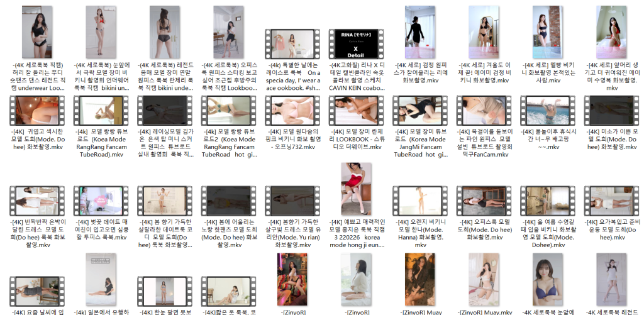
Task: Select video icon for '봄에 어울리는 노랑 핫팬츠'
Action: pyautogui.click(x=228, y=201)
